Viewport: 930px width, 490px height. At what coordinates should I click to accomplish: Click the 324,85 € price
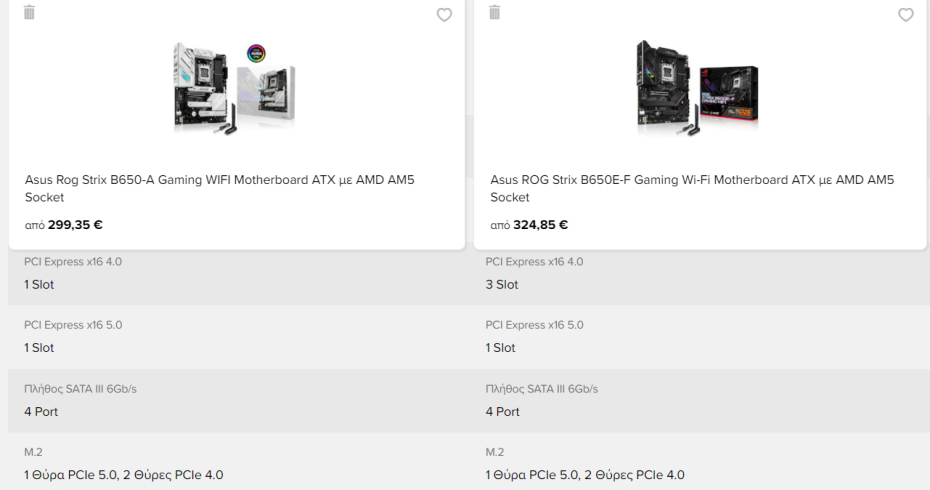pos(540,225)
